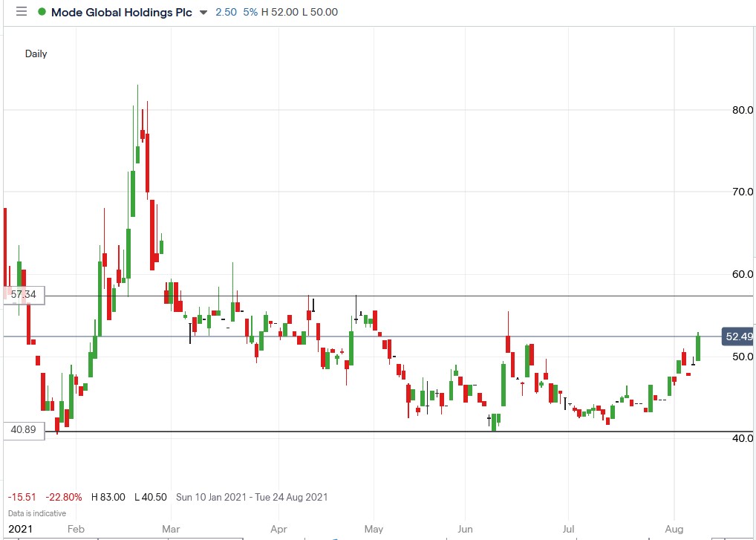Click the Mode Global Holdings Plc title

coord(121,12)
